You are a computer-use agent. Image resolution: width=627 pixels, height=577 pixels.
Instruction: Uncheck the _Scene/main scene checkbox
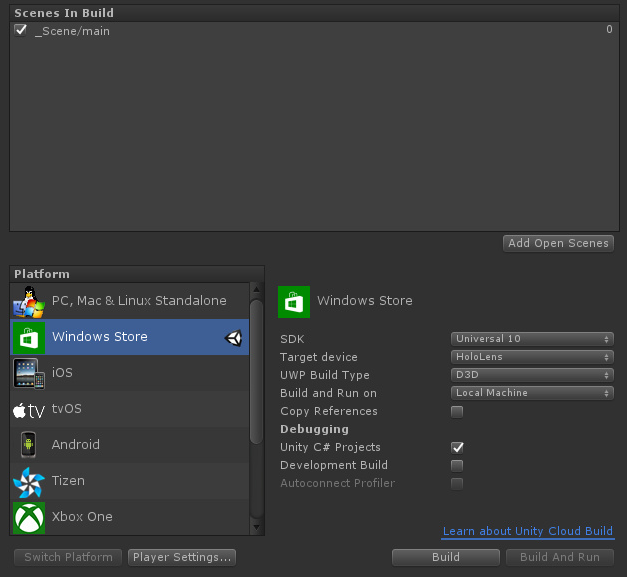click(20, 30)
